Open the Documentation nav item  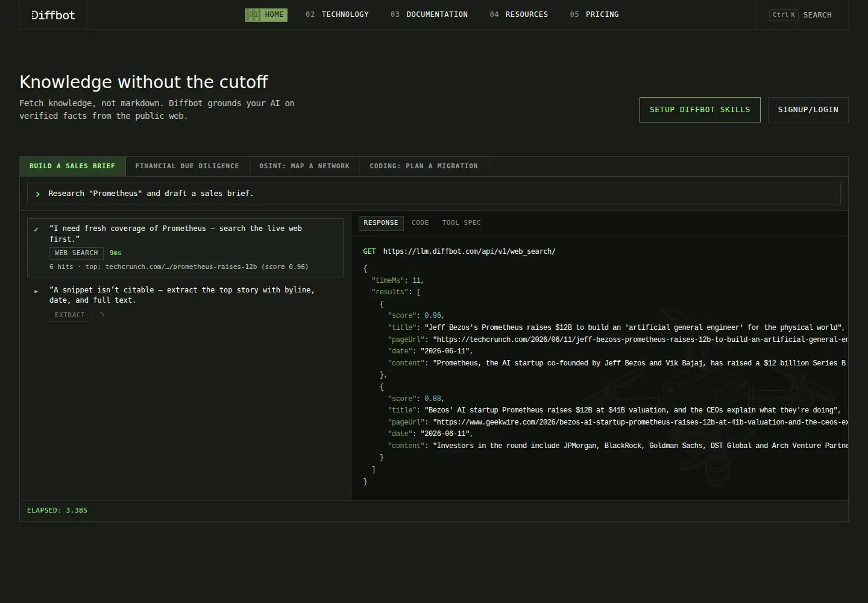(429, 14)
